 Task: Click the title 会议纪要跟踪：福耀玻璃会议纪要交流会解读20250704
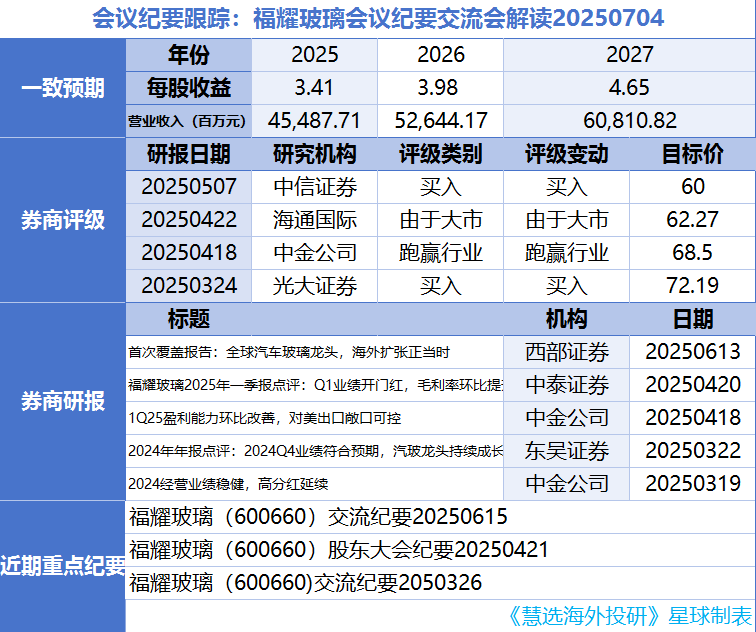(378, 18)
